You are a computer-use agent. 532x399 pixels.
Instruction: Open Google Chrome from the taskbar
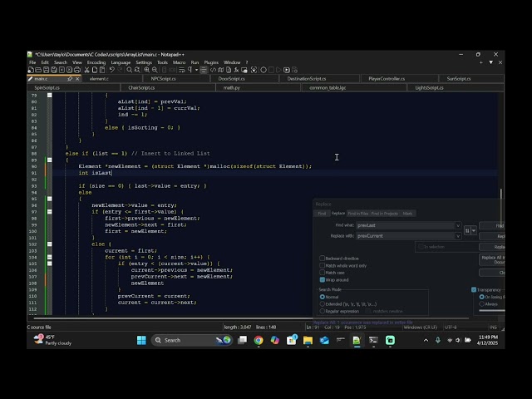point(259,340)
